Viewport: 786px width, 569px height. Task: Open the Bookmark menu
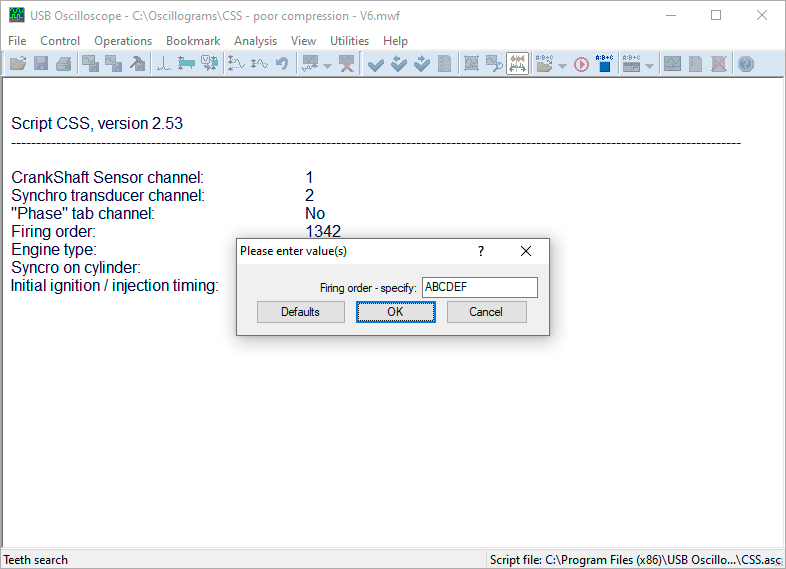[193, 41]
